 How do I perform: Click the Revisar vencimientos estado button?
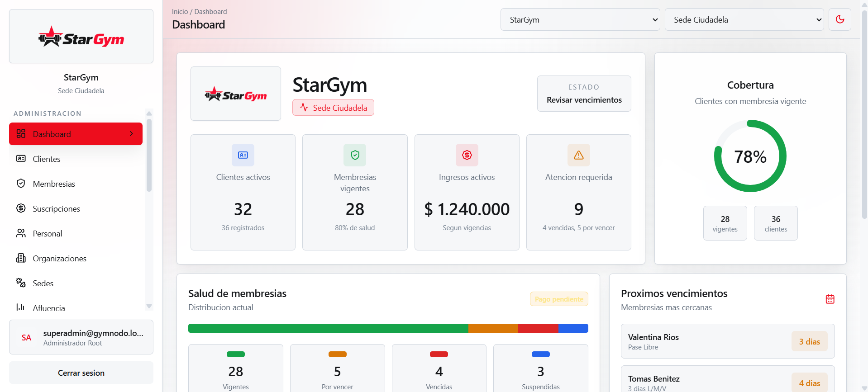coord(584,94)
